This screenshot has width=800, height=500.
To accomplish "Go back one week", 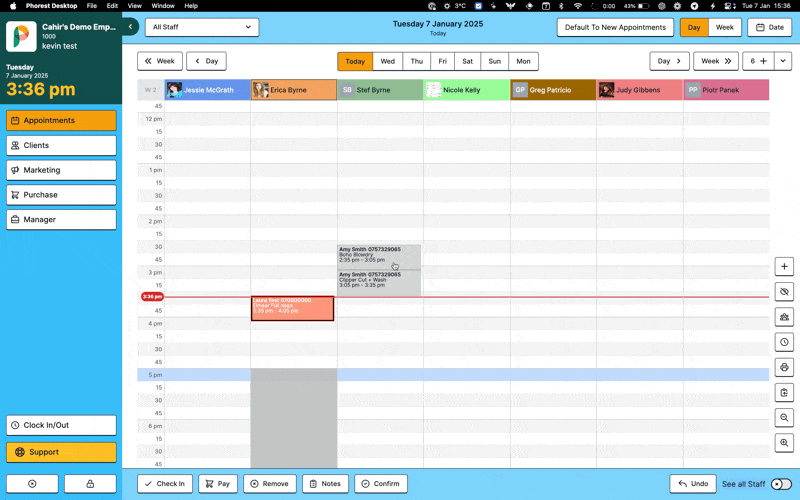I will click(160, 61).
